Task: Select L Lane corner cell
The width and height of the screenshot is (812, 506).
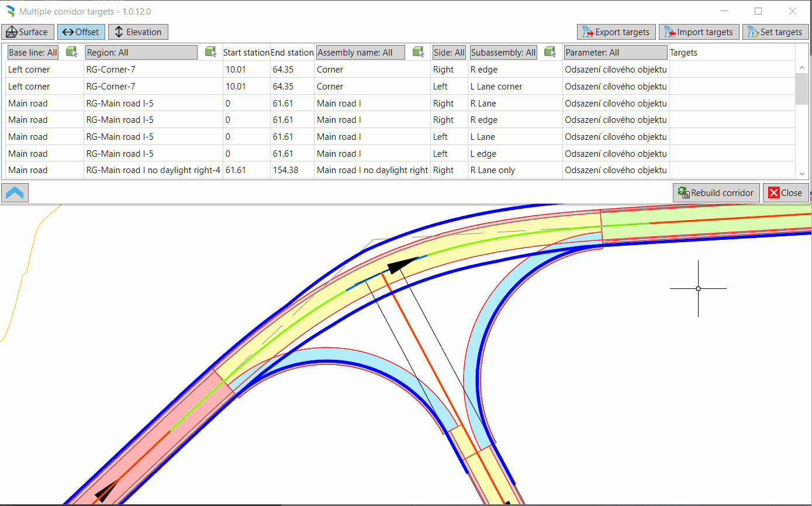Action: tap(515, 87)
